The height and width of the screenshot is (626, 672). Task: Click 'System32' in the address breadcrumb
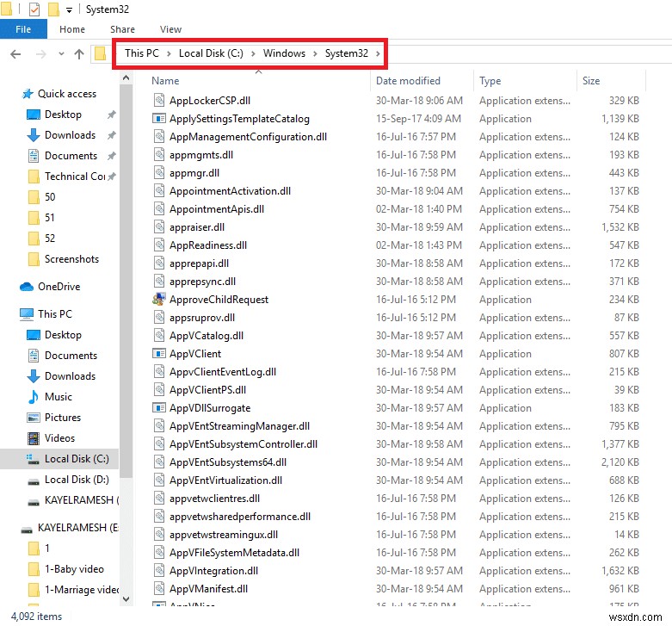click(x=346, y=53)
